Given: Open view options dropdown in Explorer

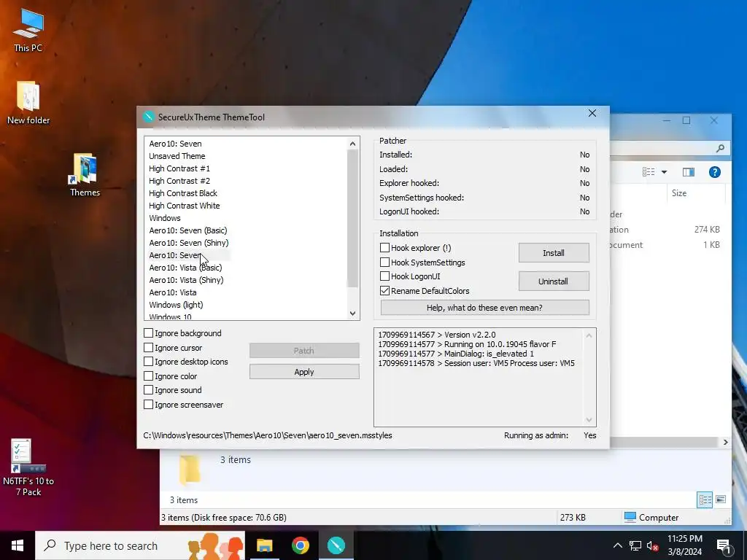Looking at the screenshot, I should coord(664,172).
